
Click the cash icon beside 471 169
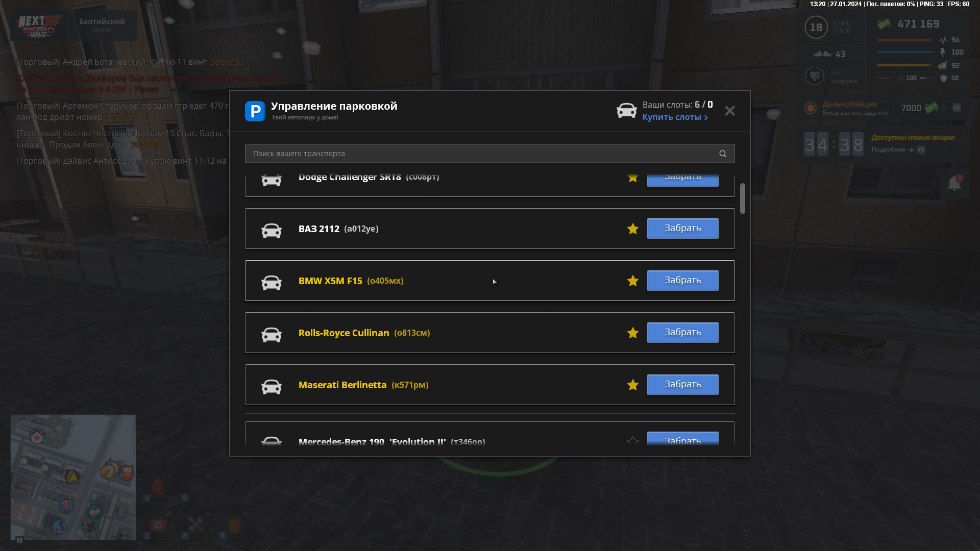[884, 23]
